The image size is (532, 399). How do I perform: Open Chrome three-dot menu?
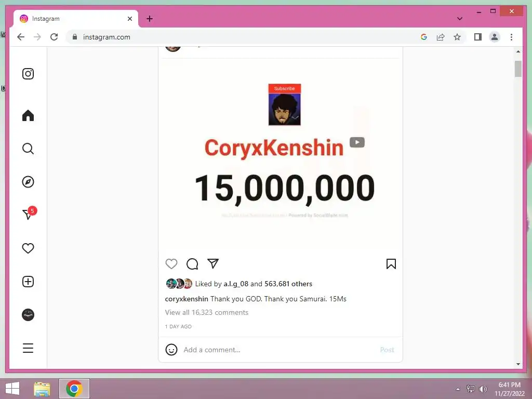click(511, 37)
